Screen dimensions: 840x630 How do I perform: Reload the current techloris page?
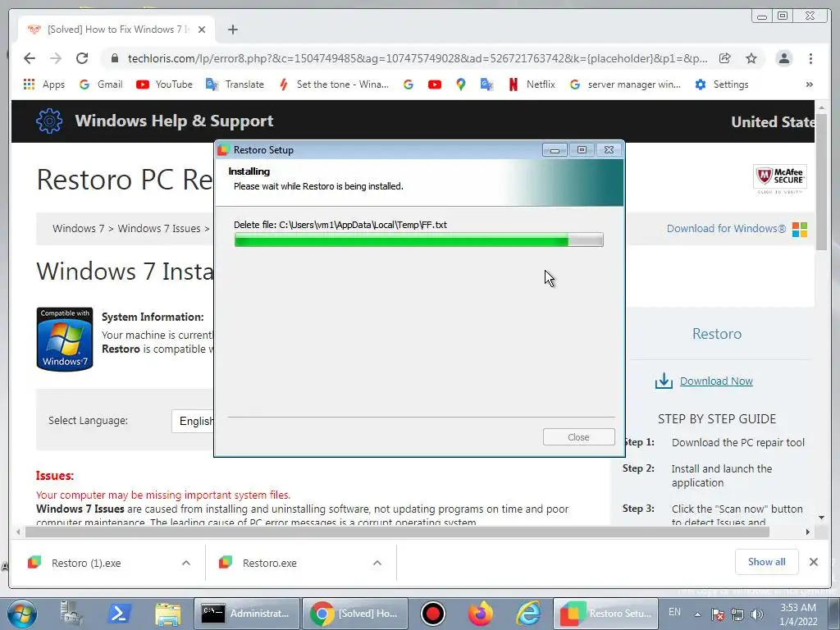[82, 58]
